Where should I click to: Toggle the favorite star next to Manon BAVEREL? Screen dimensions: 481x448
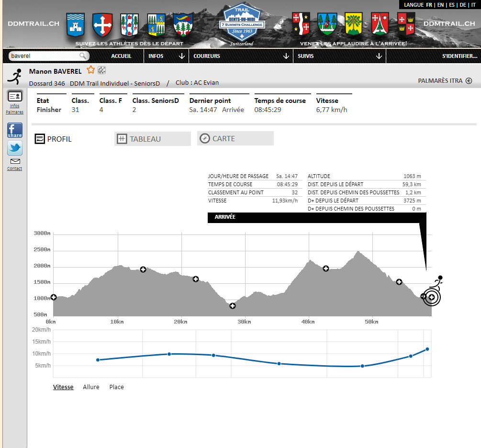click(x=90, y=70)
